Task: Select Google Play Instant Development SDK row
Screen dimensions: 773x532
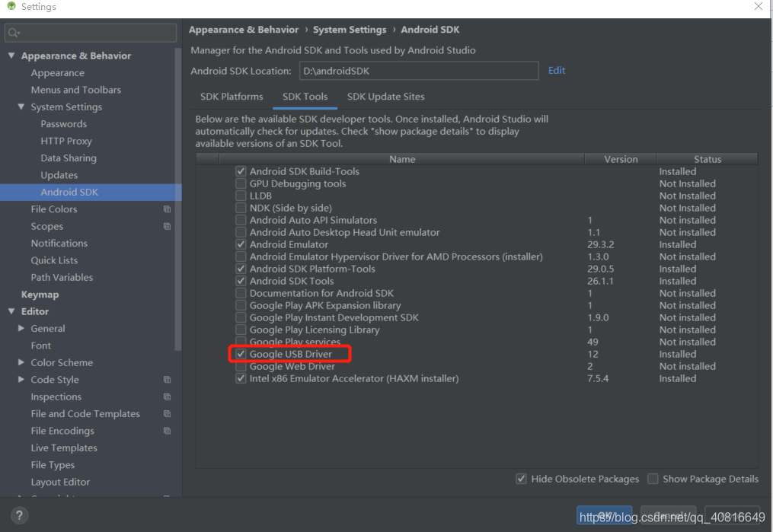Action: click(477, 317)
